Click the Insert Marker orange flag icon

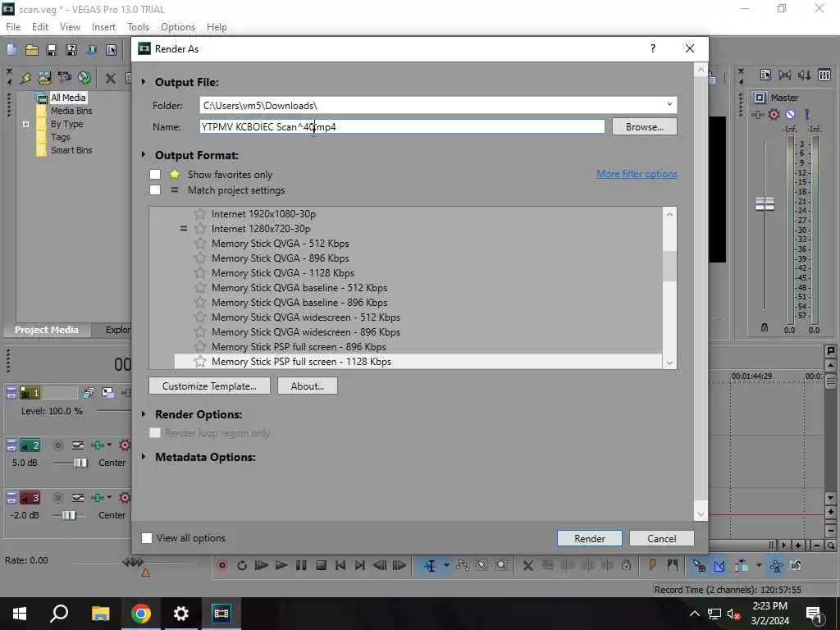pyautogui.click(x=652, y=564)
